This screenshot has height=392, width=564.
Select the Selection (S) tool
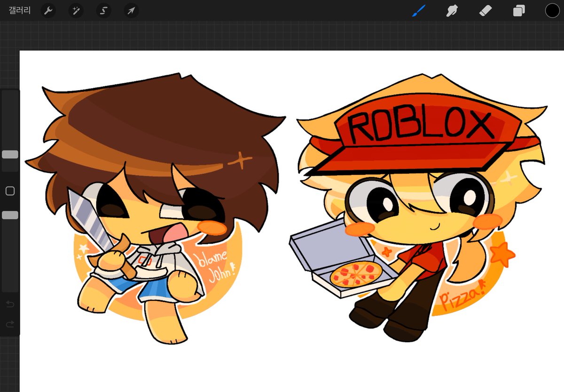(103, 10)
